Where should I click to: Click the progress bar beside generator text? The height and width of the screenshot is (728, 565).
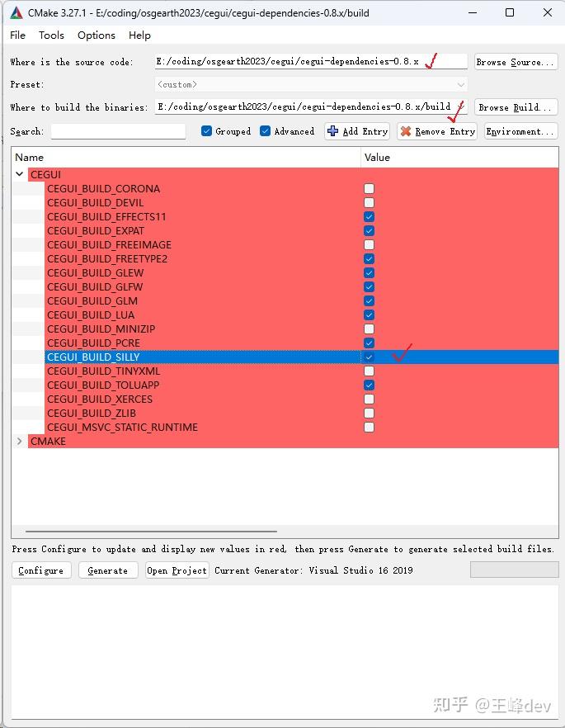pyautogui.click(x=515, y=570)
